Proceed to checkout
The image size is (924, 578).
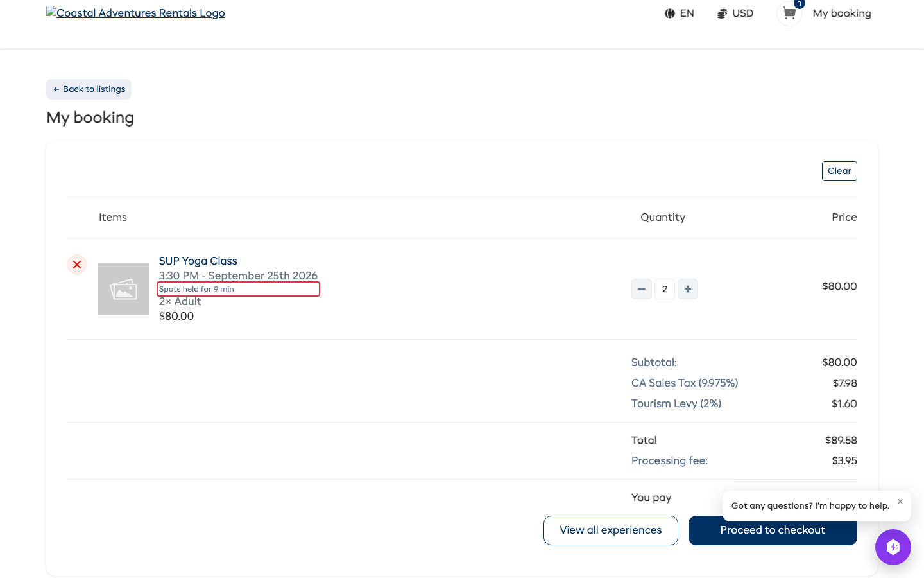773,530
